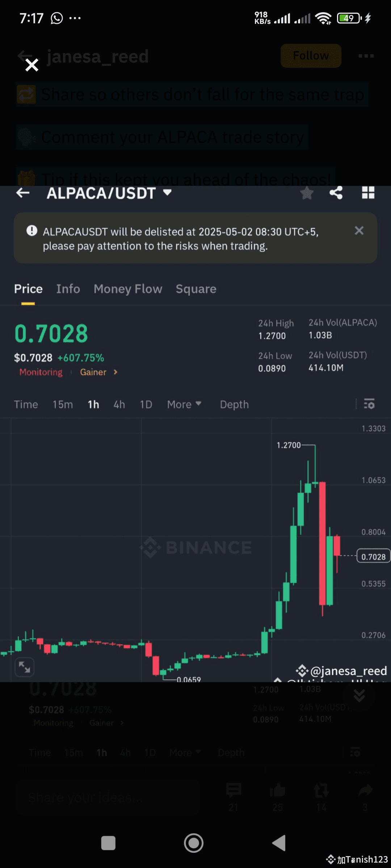391x868 pixels.
Task: Switch chart interval to 4h
Action: [x=119, y=404]
